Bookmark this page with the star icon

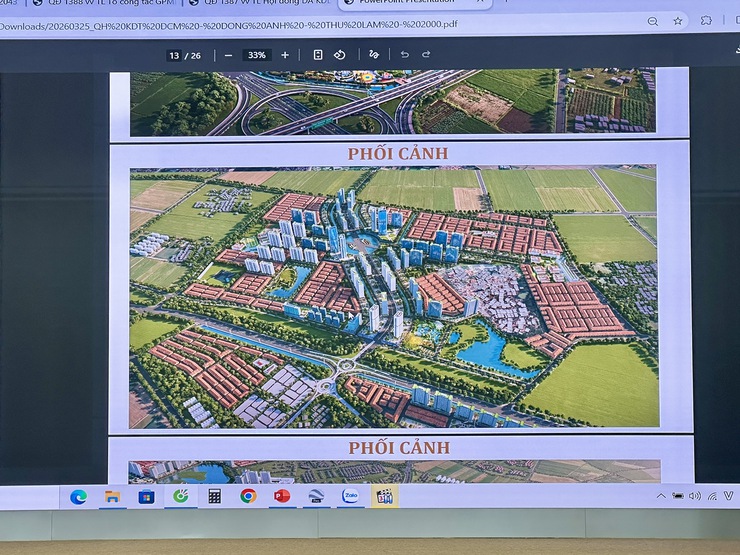pyautogui.click(x=678, y=21)
